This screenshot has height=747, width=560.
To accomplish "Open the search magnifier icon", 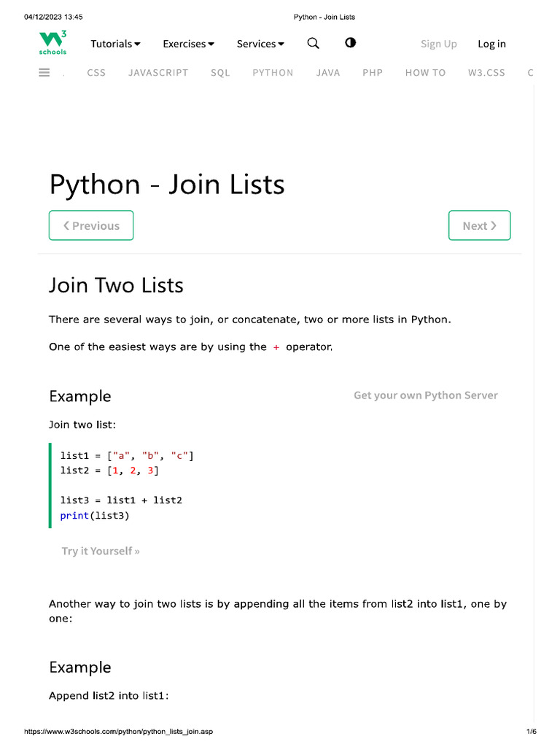I will point(314,43).
